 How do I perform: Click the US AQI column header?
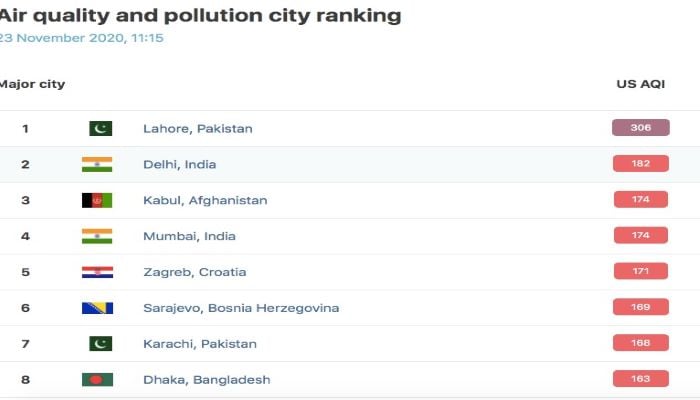[641, 84]
